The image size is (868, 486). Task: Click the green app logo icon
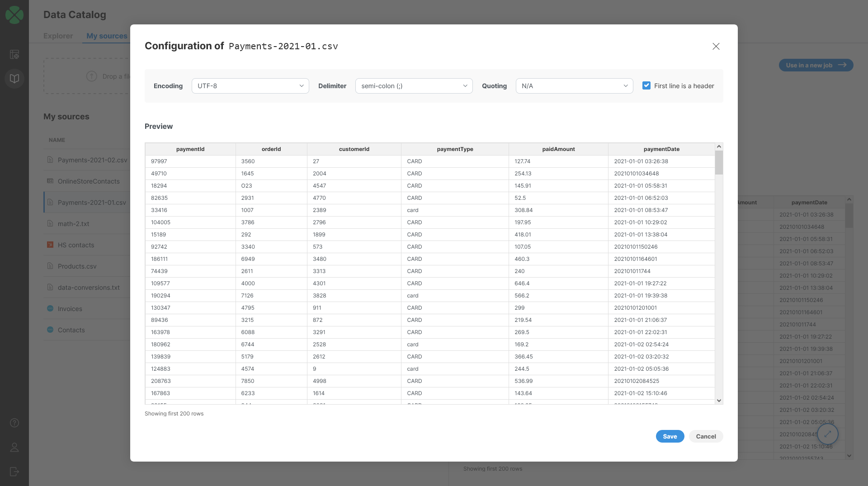tap(14, 15)
